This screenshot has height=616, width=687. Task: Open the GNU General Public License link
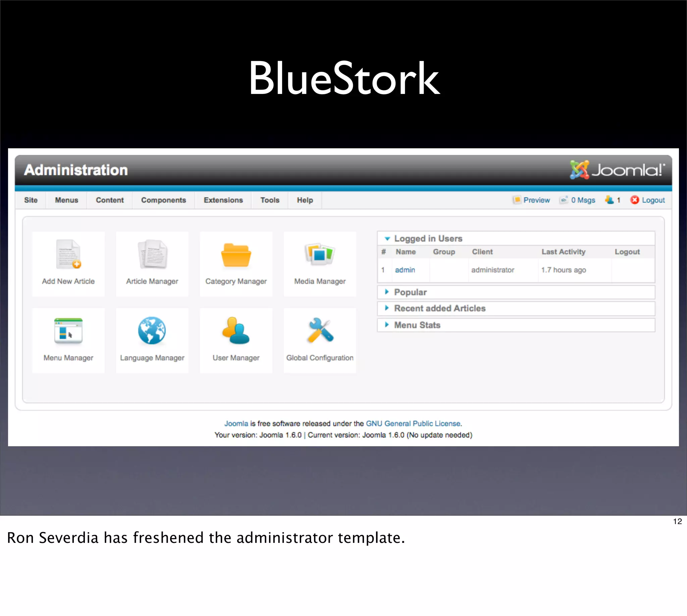tap(413, 423)
